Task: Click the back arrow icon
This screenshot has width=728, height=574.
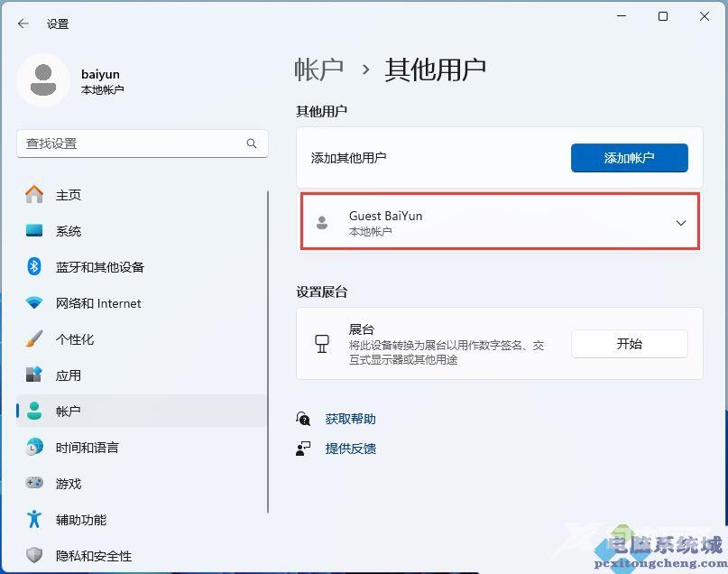Action: coord(23,23)
